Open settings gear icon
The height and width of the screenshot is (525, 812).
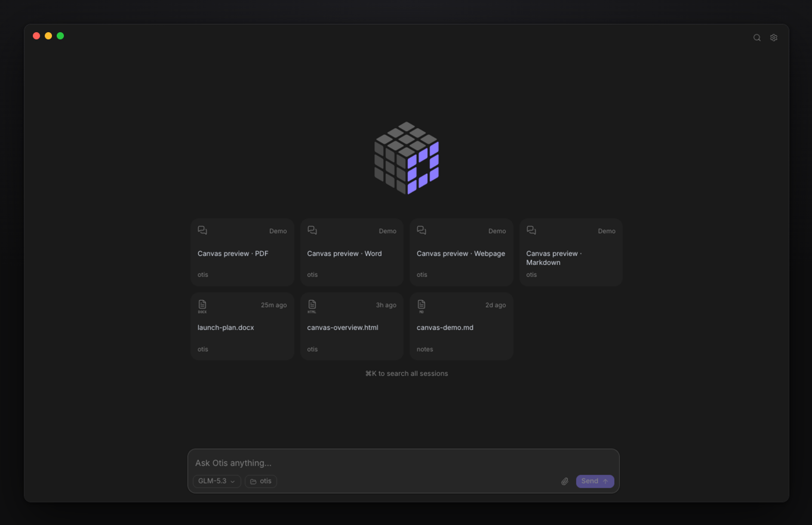773,38
